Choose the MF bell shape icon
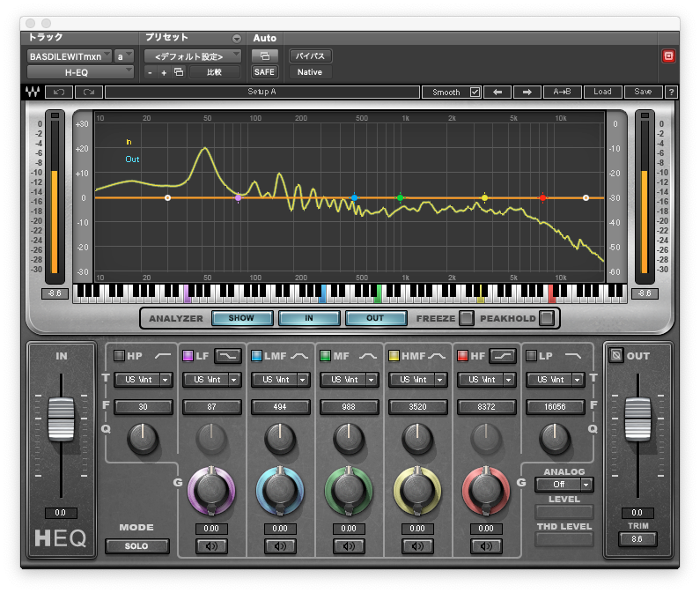700x593 pixels. (368, 356)
